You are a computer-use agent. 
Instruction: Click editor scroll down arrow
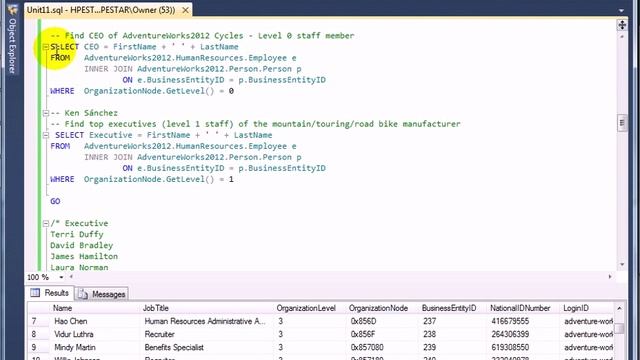pyautogui.click(x=622, y=264)
